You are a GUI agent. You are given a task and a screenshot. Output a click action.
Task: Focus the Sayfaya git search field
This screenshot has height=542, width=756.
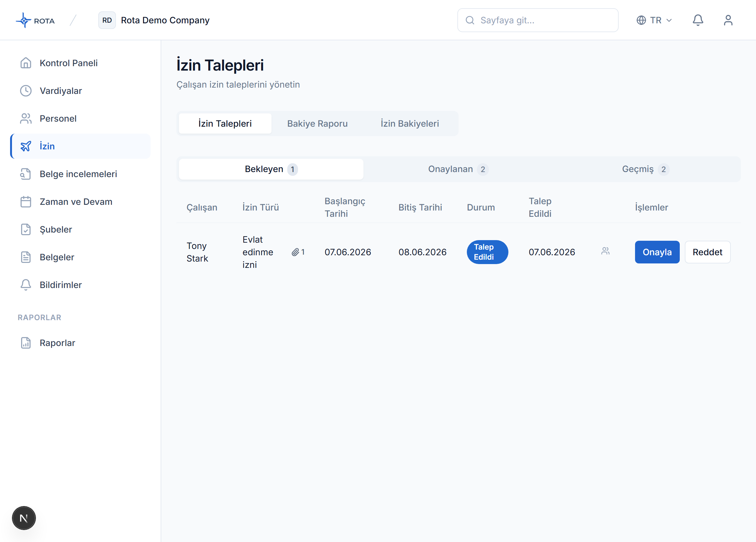click(538, 20)
